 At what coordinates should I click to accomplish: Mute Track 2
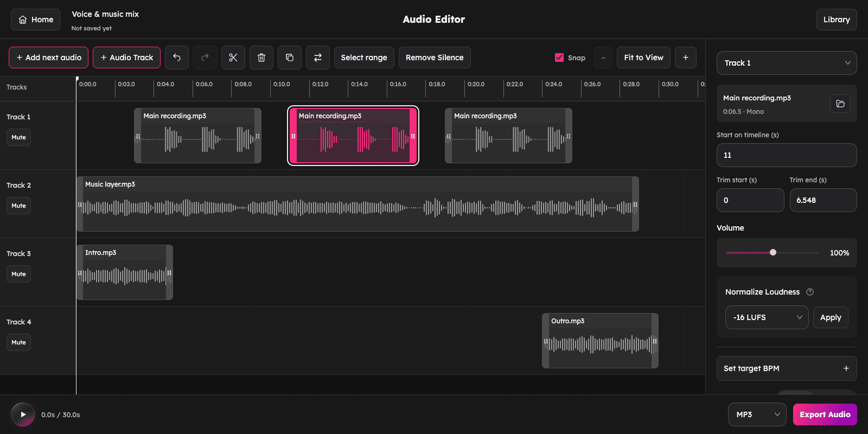click(x=19, y=206)
